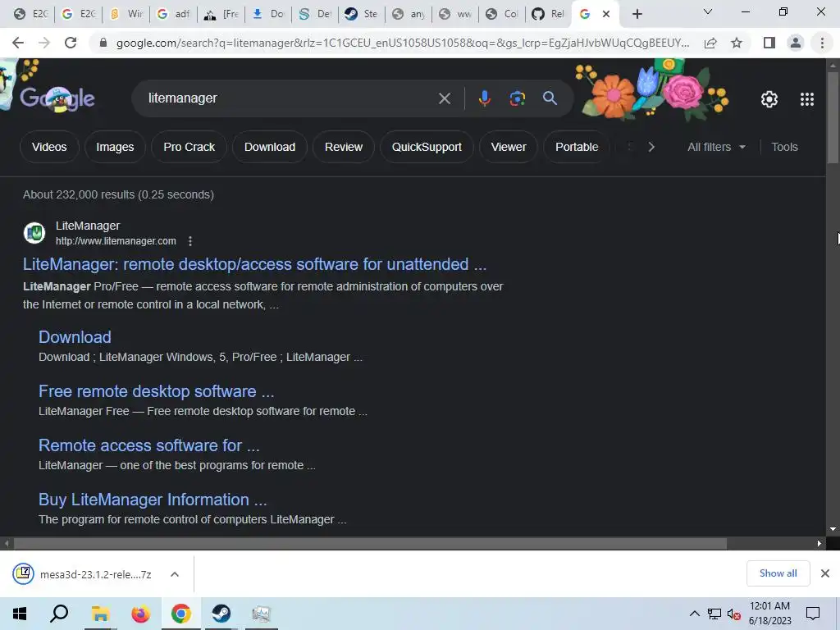Open Google quick settings gear
This screenshot has width=840, height=630.
coord(769,99)
